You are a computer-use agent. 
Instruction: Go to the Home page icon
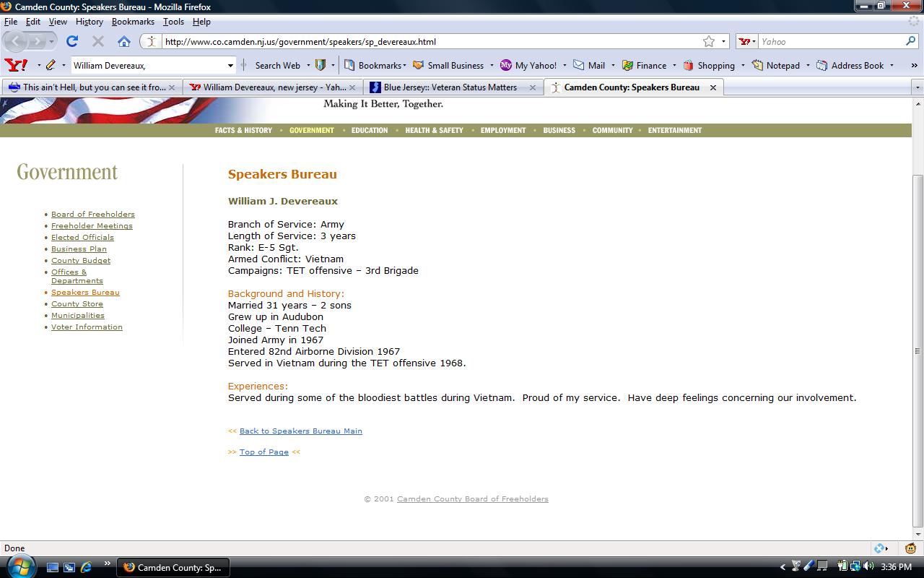coord(124,41)
